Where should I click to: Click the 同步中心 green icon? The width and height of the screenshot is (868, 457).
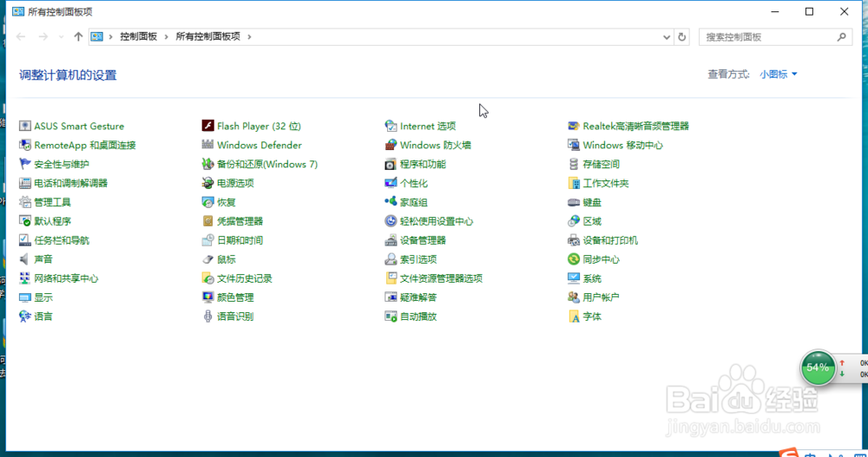pyautogui.click(x=574, y=259)
